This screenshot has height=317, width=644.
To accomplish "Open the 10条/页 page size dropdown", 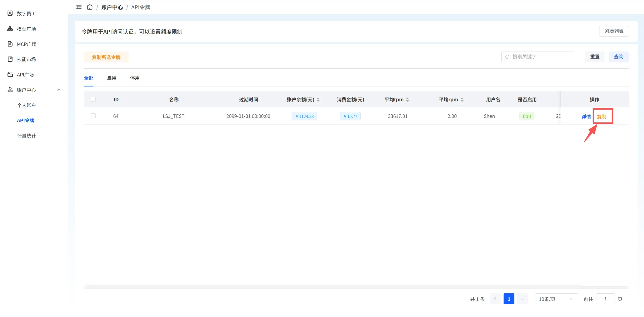I will [556, 299].
